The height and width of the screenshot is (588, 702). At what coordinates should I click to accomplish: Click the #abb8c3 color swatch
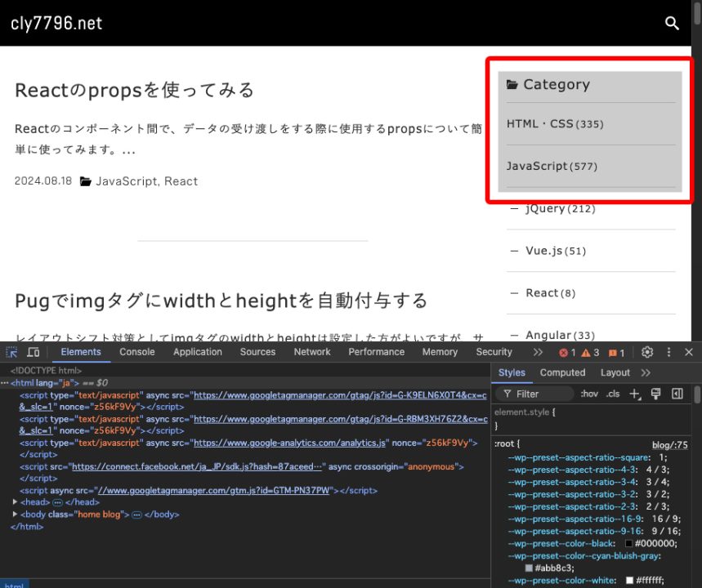tap(529, 568)
